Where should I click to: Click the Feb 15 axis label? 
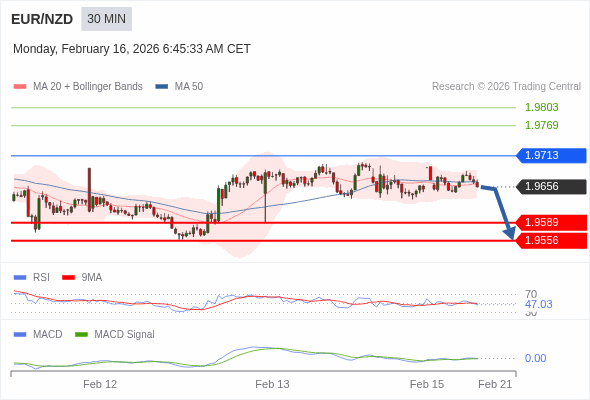427,384
